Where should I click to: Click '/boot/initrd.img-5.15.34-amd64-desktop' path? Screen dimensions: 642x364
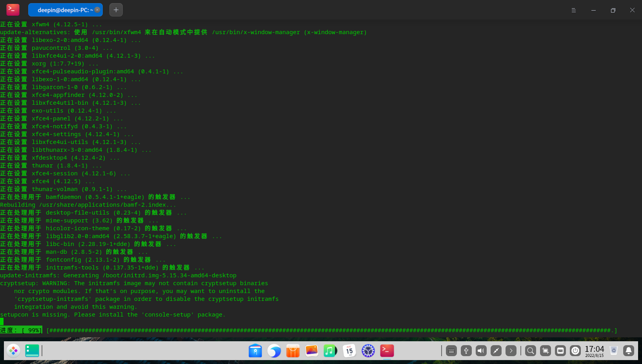(x=169, y=275)
